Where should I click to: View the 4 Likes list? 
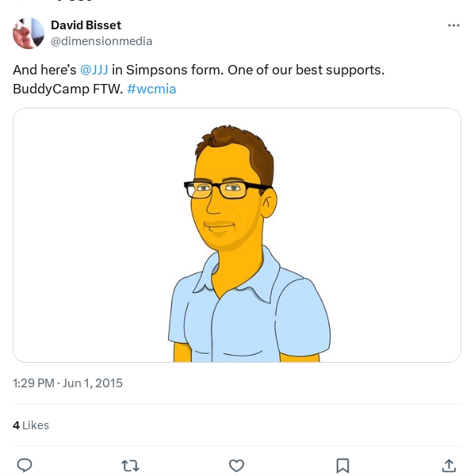[x=31, y=425]
